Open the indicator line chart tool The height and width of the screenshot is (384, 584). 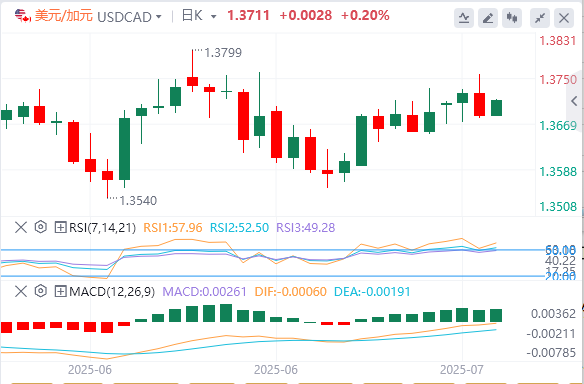coord(464,18)
